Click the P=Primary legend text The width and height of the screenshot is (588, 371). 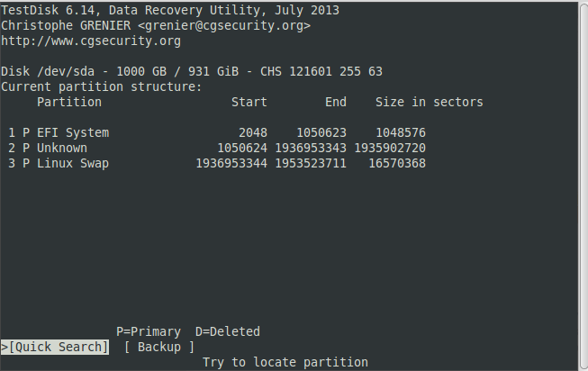point(149,331)
